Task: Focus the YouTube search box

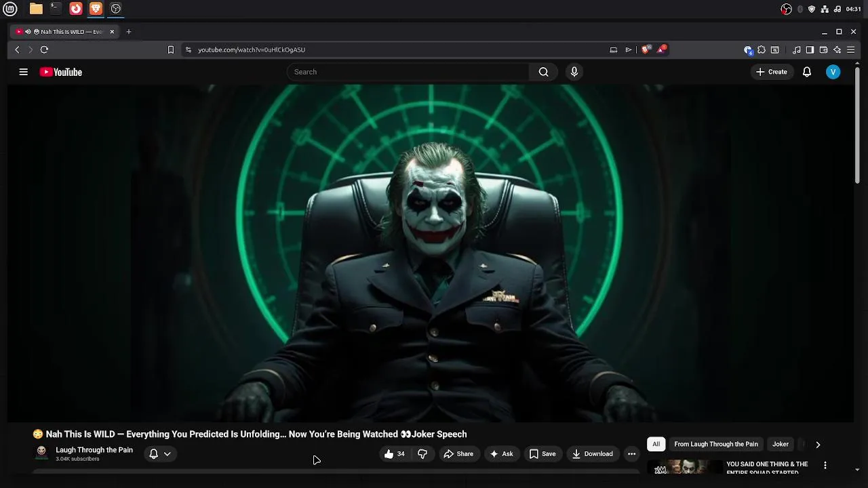Action: pyautogui.click(x=408, y=72)
